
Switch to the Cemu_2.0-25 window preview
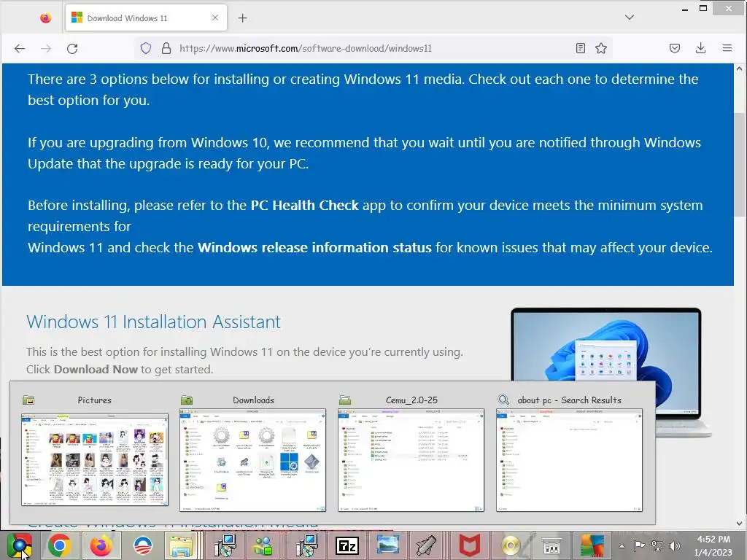tap(411, 460)
